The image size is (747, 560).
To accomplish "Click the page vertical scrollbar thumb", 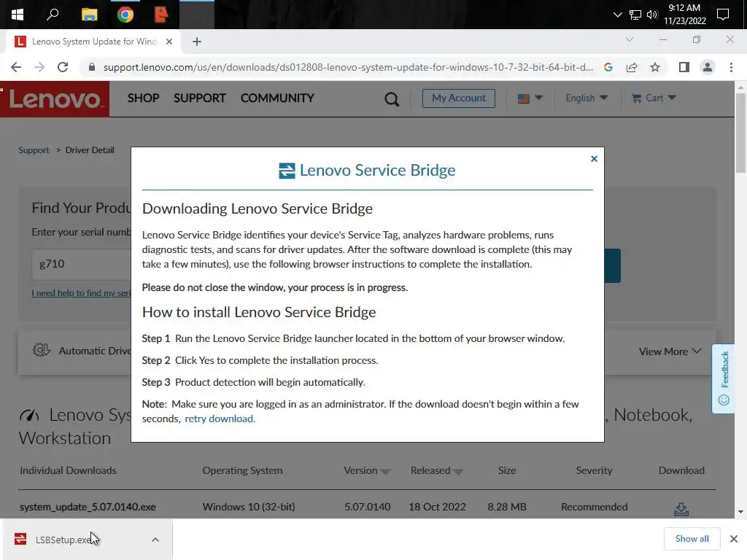I will [x=740, y=133].
